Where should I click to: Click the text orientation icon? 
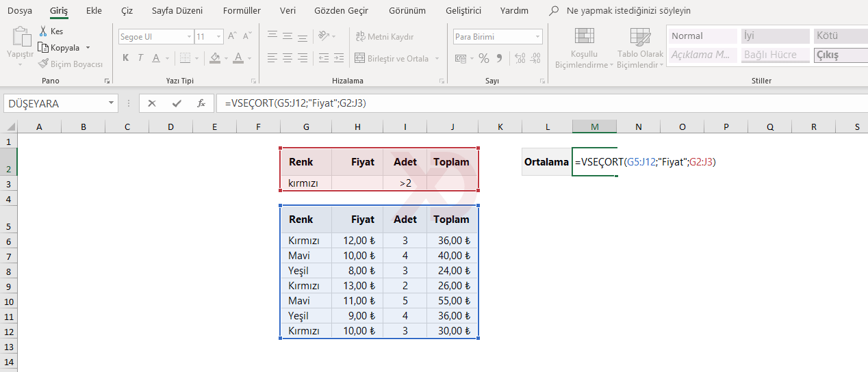pyautogui.click(x=324, y=36)
